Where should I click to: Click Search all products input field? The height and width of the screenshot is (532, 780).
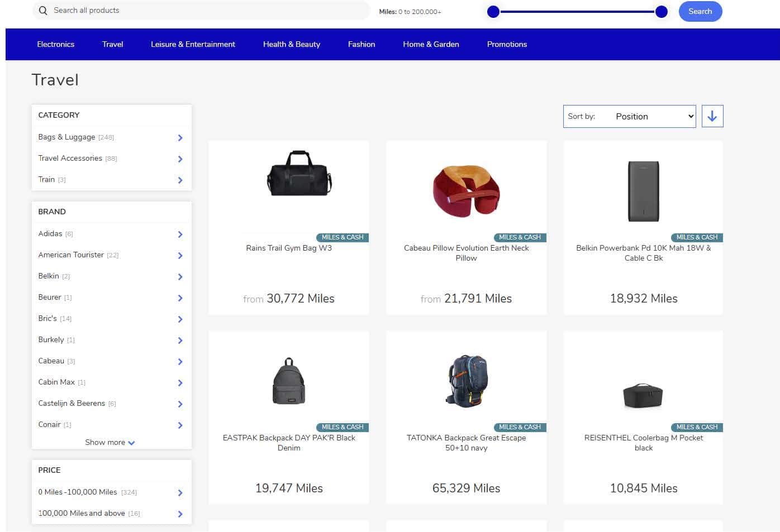pos(201,10)
